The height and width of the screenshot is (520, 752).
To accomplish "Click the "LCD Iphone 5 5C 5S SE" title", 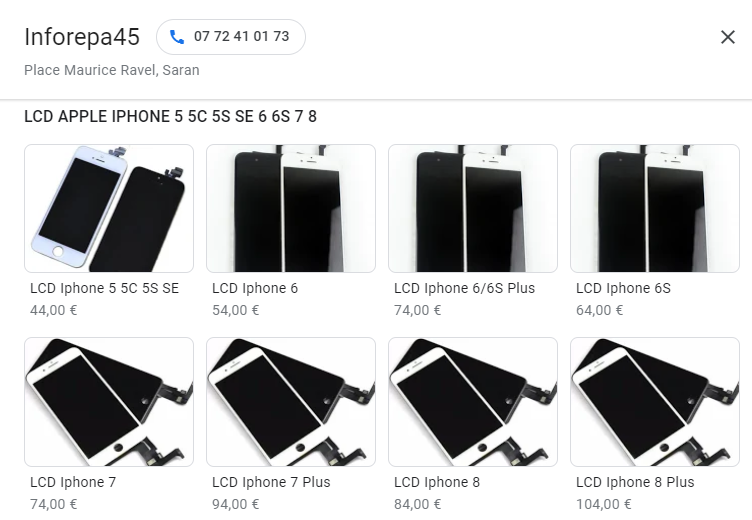I will 104,288.
